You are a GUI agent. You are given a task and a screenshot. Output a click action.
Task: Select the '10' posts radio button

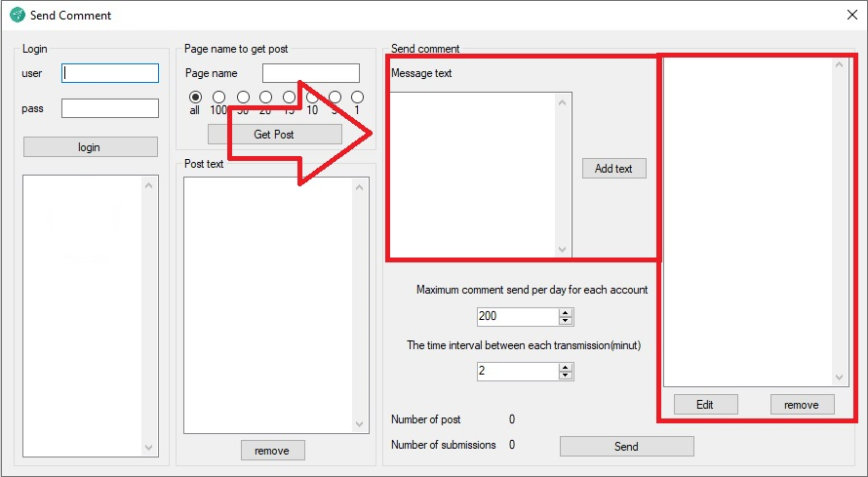coord(312,97)
